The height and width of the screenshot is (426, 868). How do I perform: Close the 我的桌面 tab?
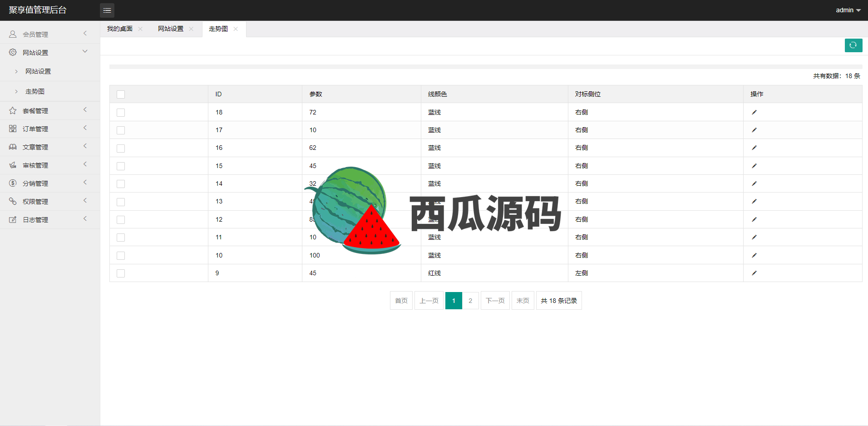tap(140, 29)
